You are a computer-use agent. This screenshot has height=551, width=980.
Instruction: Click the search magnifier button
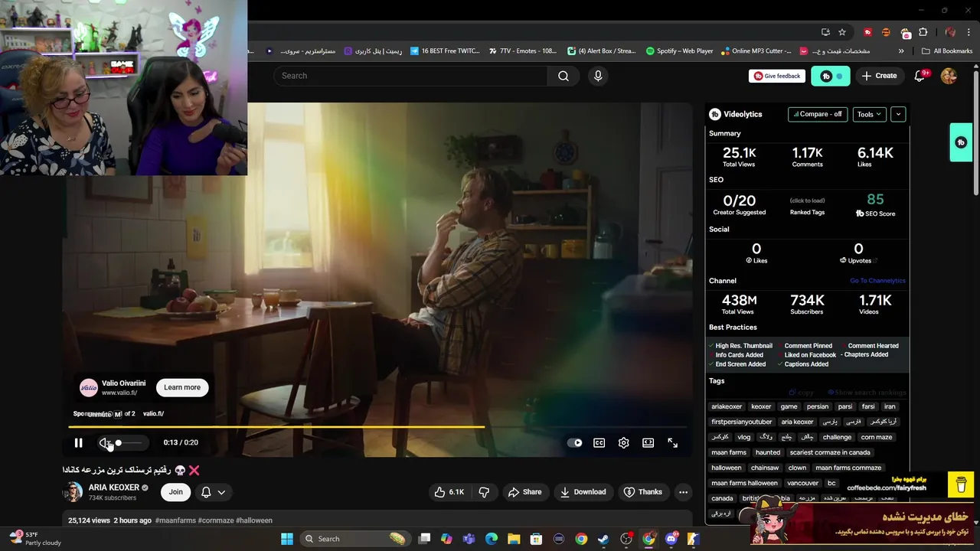[x=563, y=76]
